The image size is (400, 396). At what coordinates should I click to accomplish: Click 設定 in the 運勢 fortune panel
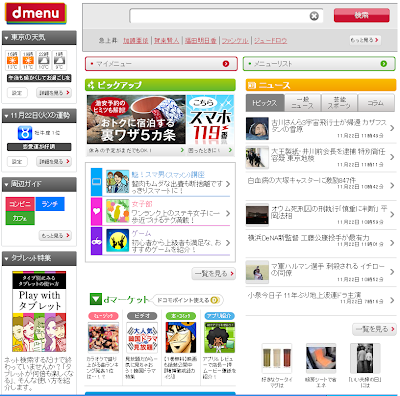point(17,162)
